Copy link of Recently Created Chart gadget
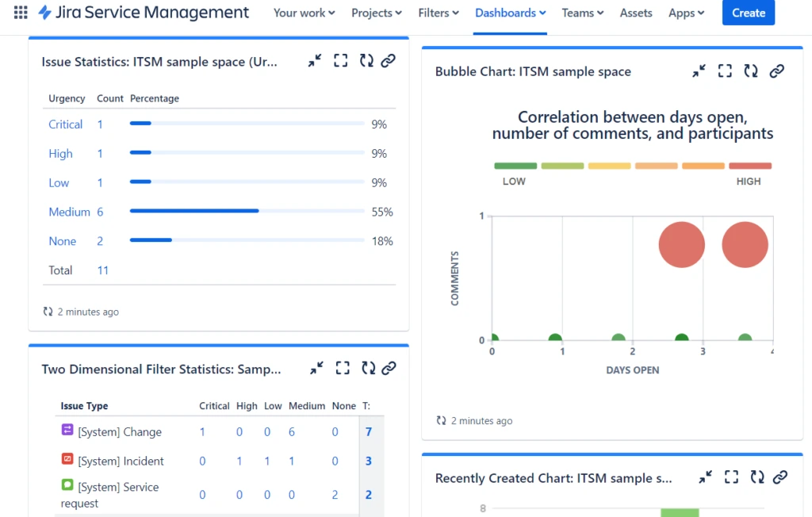The image size is (812, 517). coord(780,477)
